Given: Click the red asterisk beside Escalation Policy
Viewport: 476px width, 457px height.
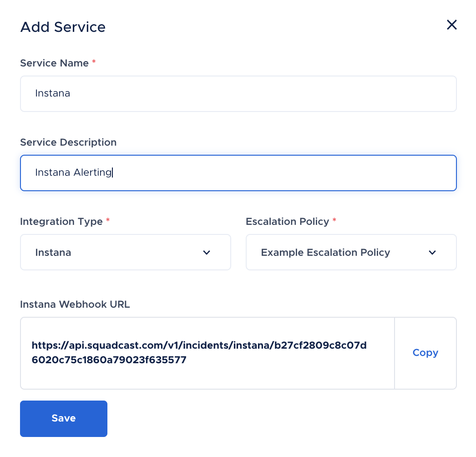Looking at the screenshot, I should [x=334, y=220].
